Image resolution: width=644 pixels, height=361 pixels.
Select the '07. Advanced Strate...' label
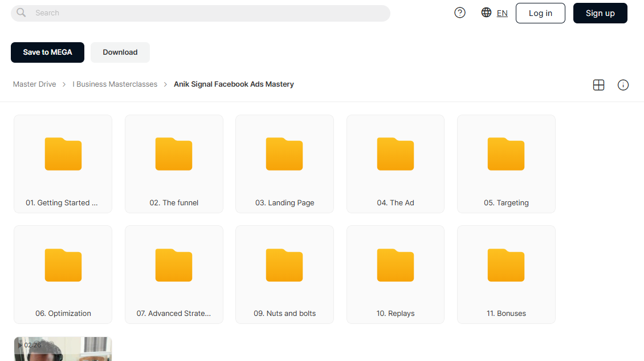pyautogui.click(x=174, y=313)
